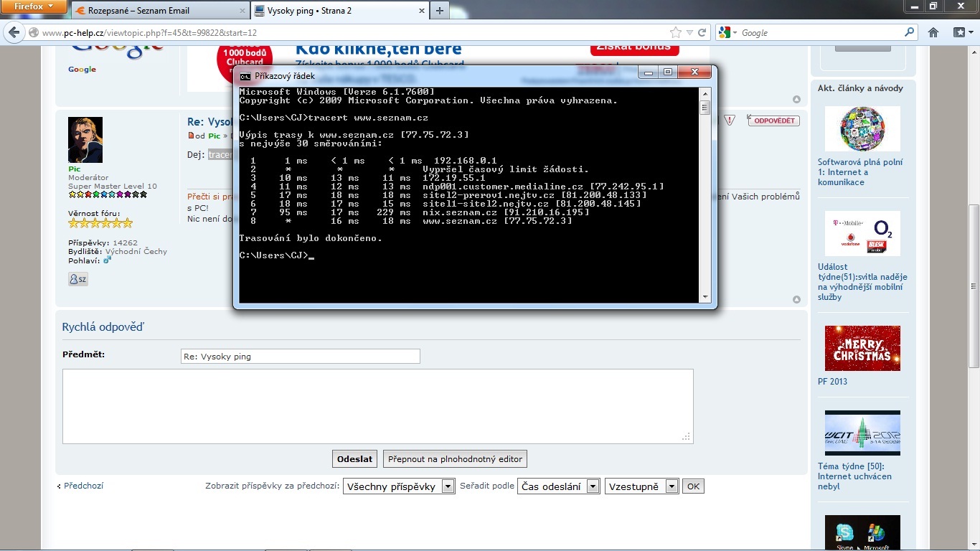Click the site identity globe icon
Screen dimensions: 980x551
[33, 33]
